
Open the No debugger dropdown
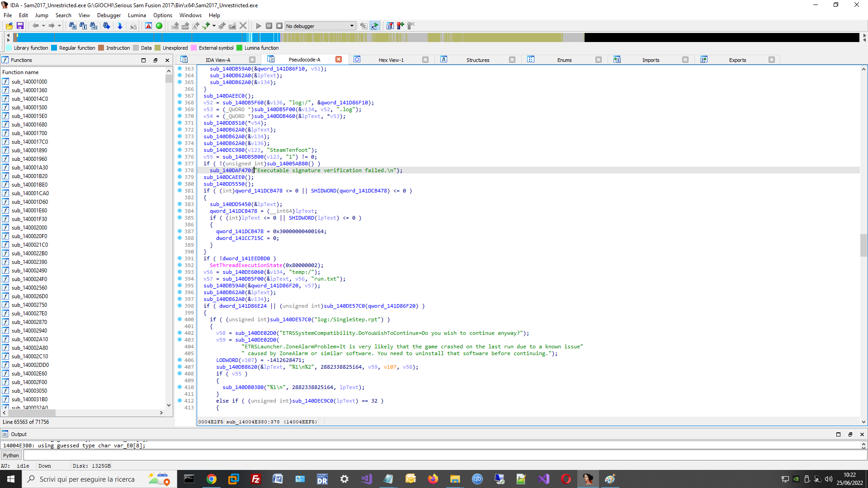click(320, 26)
